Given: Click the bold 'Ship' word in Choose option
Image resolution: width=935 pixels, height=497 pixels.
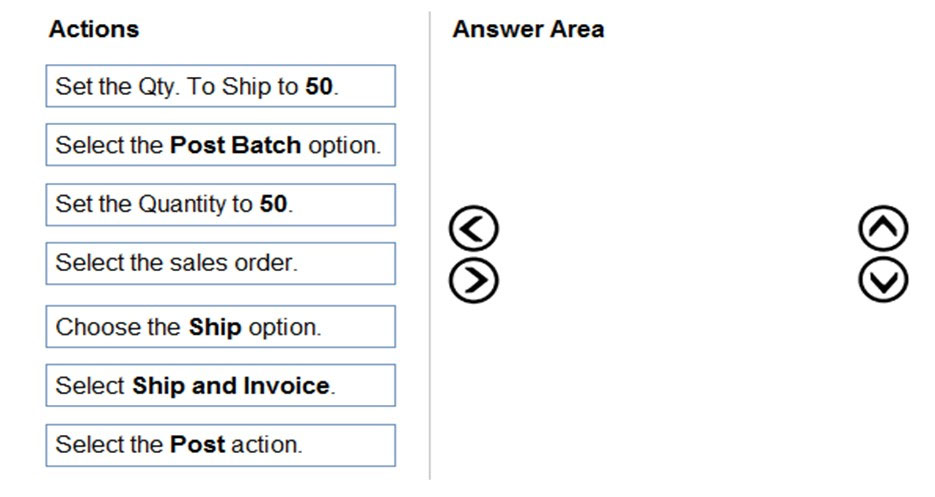Looking at the screenshot, I should (215, 327).
